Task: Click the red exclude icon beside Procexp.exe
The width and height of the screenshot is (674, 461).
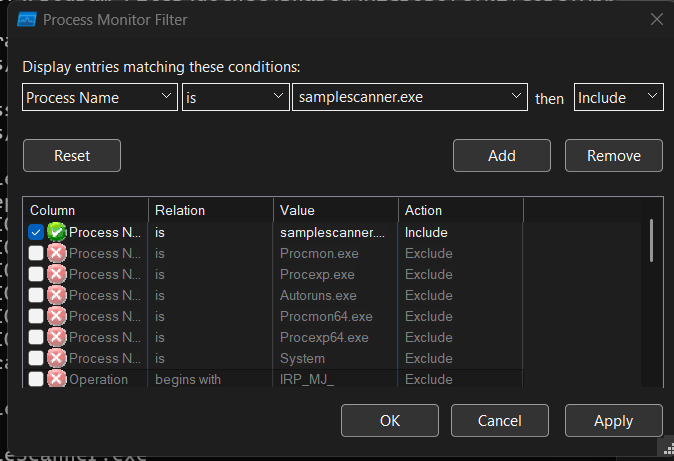Action: (57, 274)
